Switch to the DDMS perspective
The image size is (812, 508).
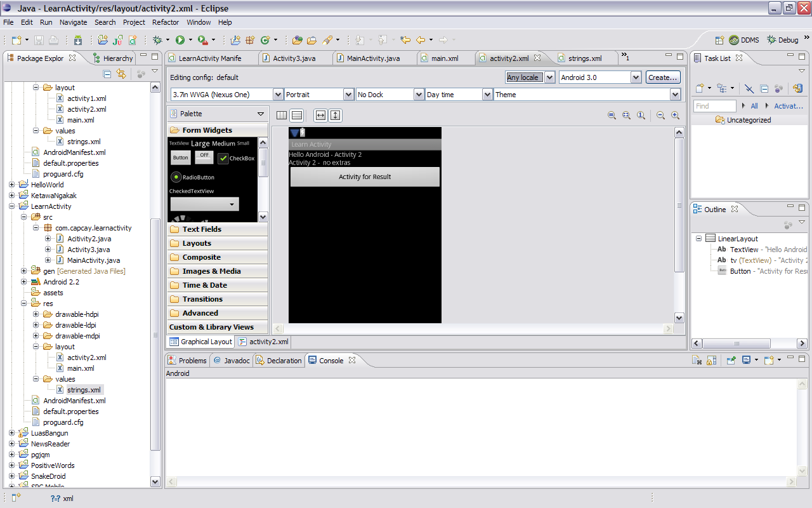tap(743, 40)
